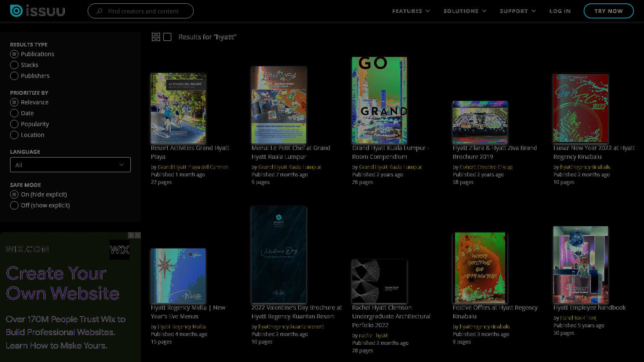This screenshot has height=362, width=644.
Task: Turn safe mode On (hide explicit)
Action: (14, 194)
